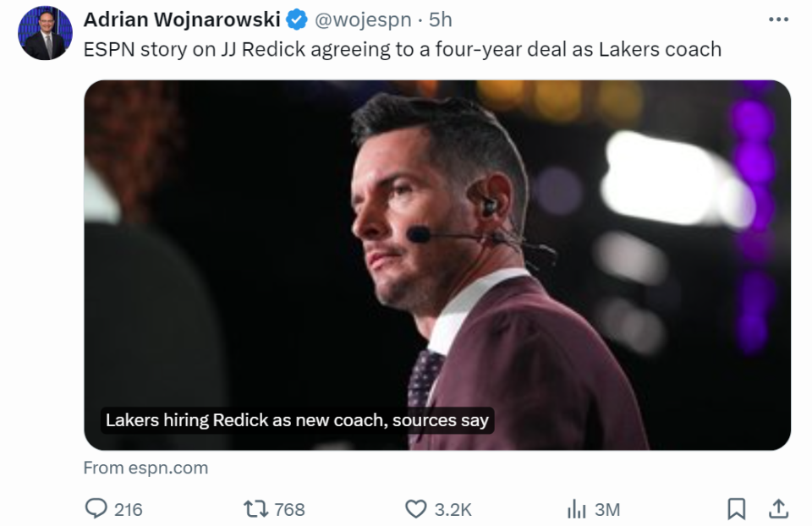Click the @wojespn handle
Screen dimensions: 812x526
363,19
